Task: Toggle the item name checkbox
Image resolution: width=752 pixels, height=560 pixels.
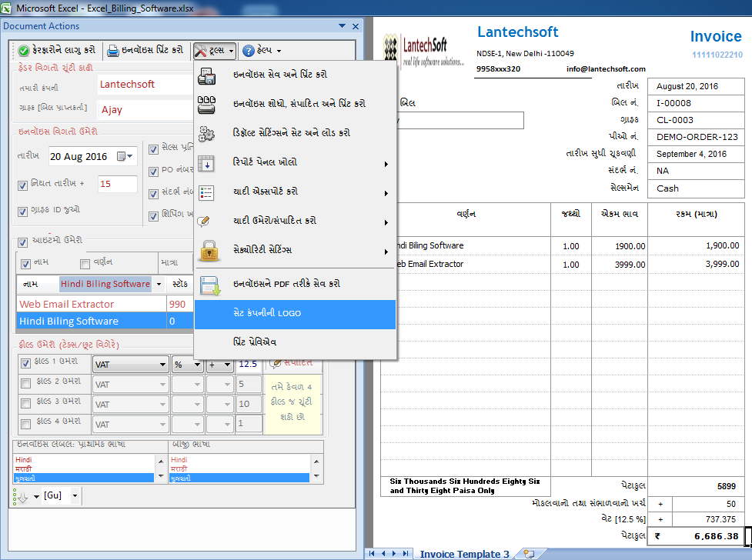Action: pyautogui.click(x=25, y=264)
